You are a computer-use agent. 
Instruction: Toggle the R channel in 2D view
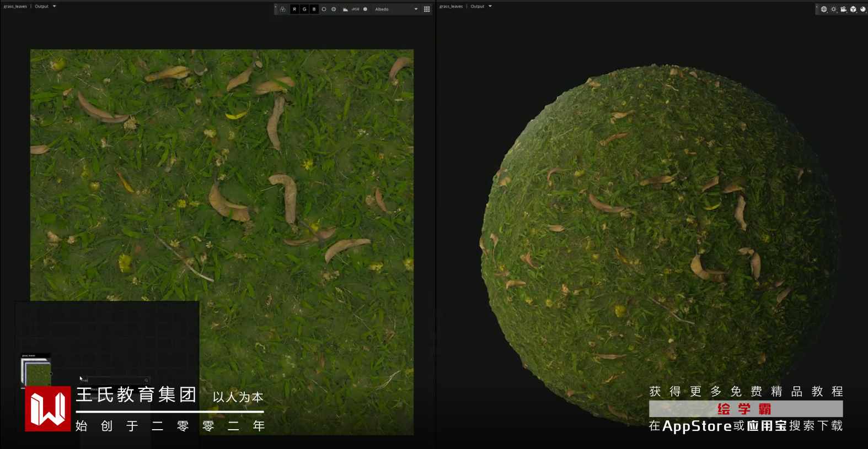click(x=294, y=9)
